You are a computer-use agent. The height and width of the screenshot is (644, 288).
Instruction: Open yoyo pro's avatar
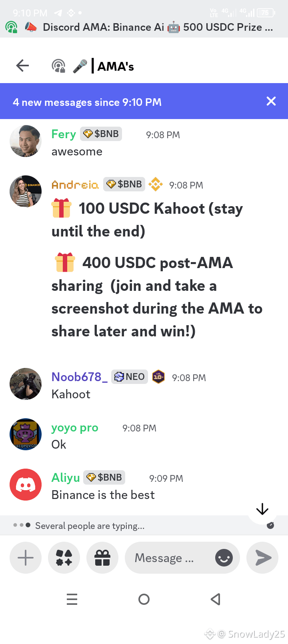pos(26,434)
